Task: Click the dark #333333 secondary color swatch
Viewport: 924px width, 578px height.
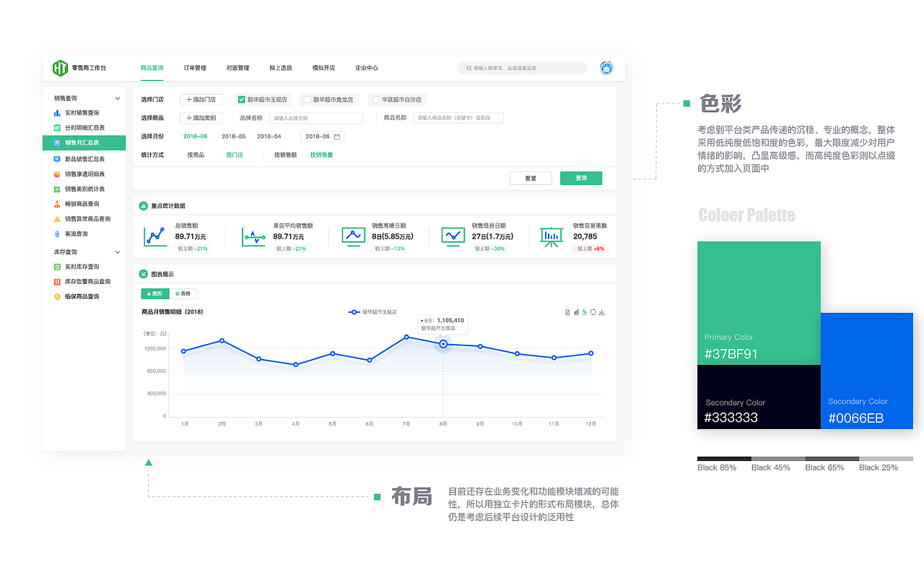Action: 759,397
